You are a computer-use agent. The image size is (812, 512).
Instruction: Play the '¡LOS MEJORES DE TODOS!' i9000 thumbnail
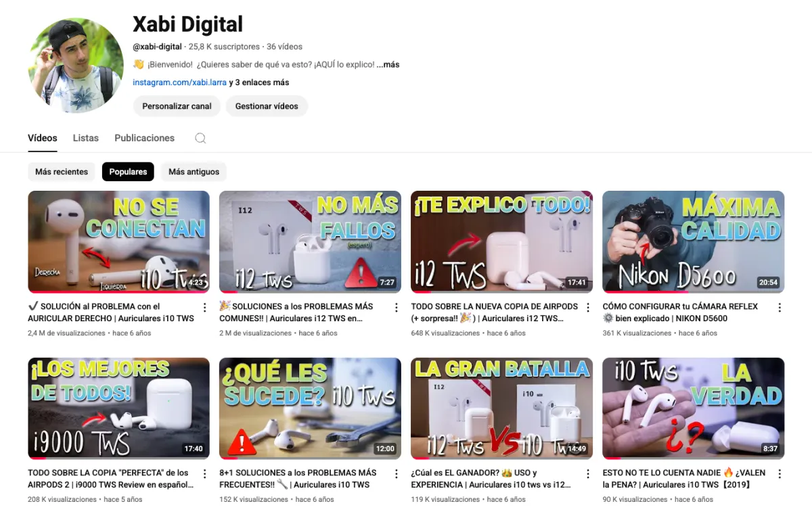click(x=118, y=408)
